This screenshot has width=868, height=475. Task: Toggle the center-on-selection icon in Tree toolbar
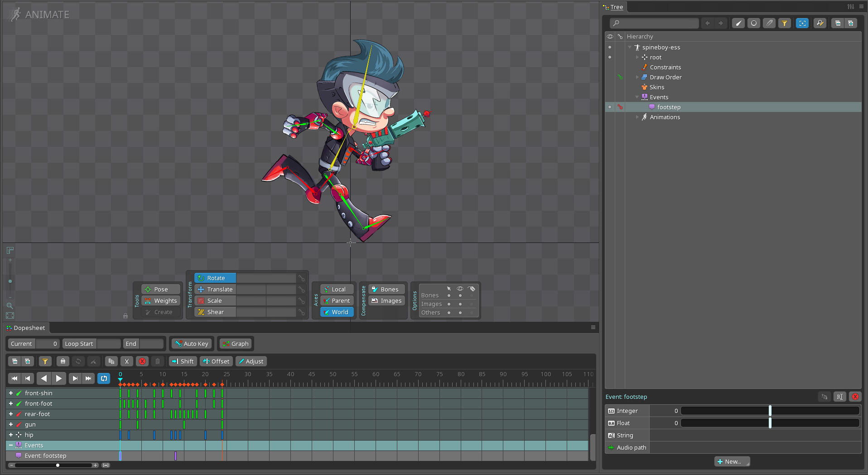pos(802,23)
